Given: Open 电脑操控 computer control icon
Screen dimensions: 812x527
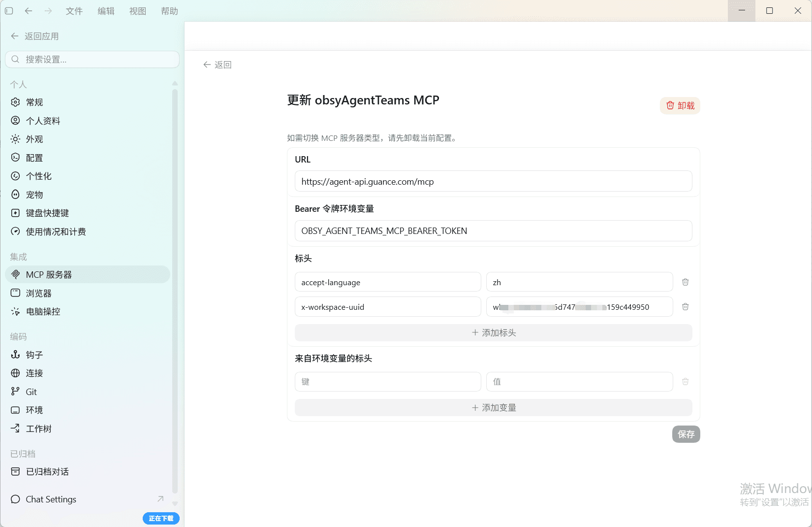Looking at the screenshot, I should pos(15,311).
